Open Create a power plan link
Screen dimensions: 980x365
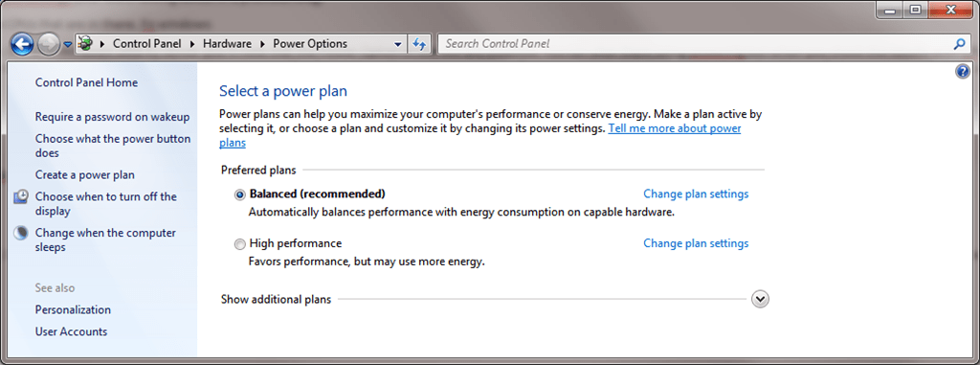point(84,174)
